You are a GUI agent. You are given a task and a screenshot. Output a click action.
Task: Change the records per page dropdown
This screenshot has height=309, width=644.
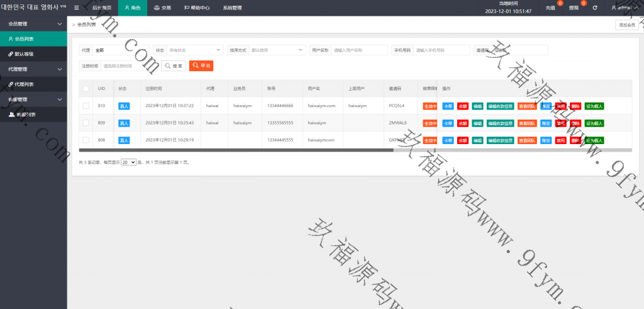(x=128, y=162)
